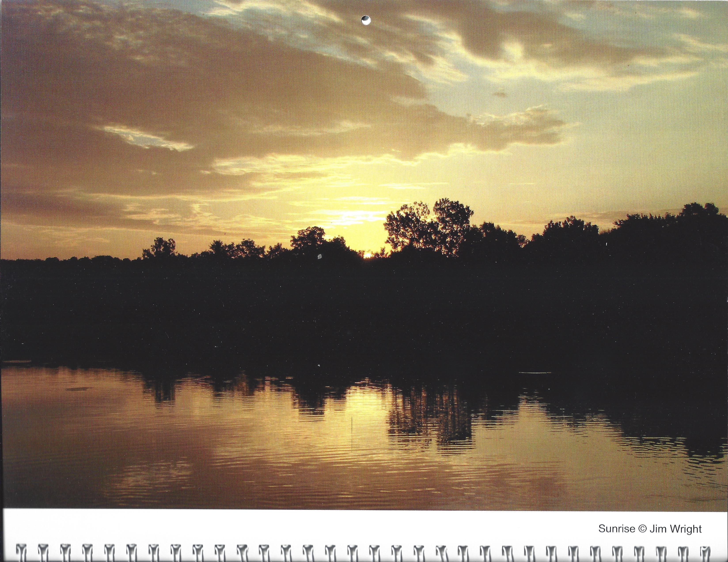
Task: Click the 'Jim Wright' name text
Action: [676, 529]
